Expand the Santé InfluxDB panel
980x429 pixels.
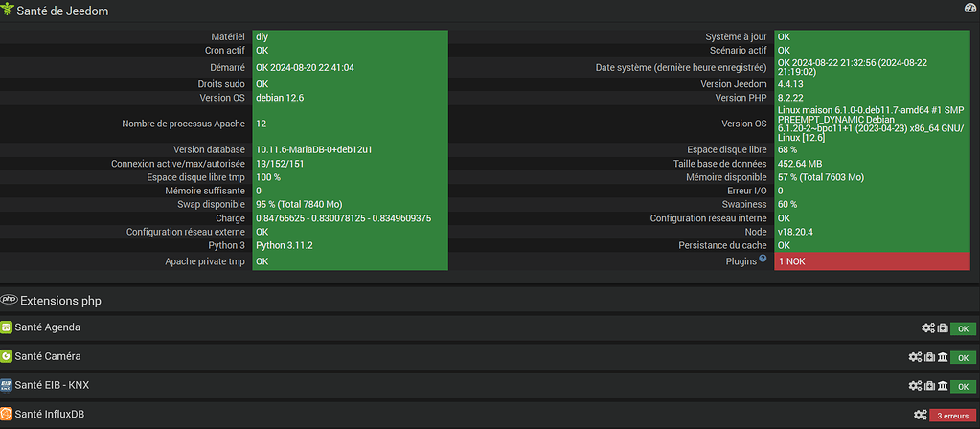(x=53, y=414)
